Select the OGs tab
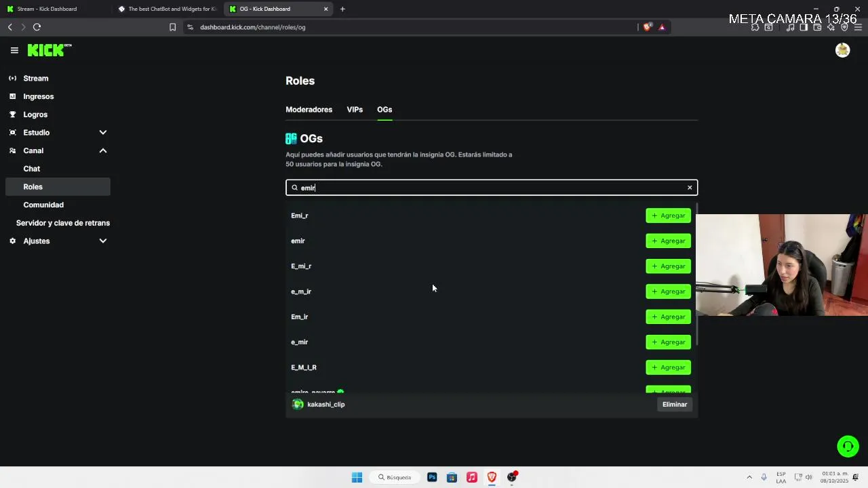 pyautogui.click(x=384, y=109)
